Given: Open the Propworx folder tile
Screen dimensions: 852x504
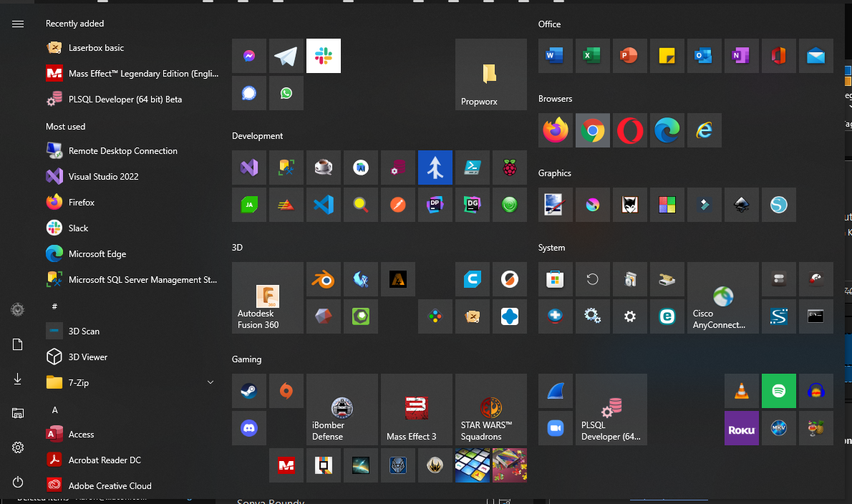Looking at the screenshot, I should (490, 74).
